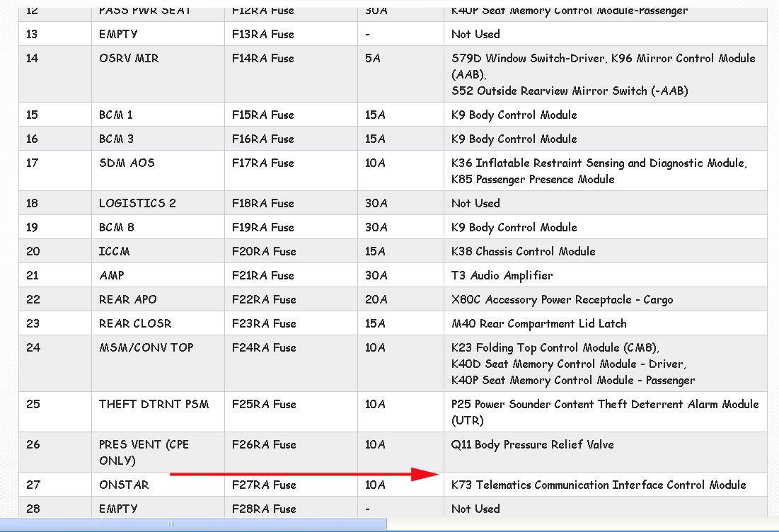Click the MSM/CONV TOP fuse label
The height and width of the screenshot is (532, 779).
click(146, 347)
